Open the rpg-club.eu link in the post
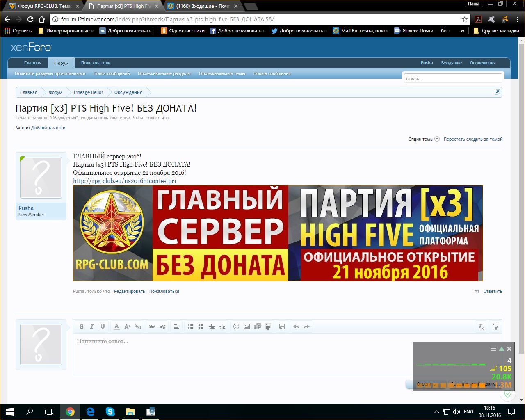The height and width of the screenshot is (420, 525). click(x=125, y=181)
